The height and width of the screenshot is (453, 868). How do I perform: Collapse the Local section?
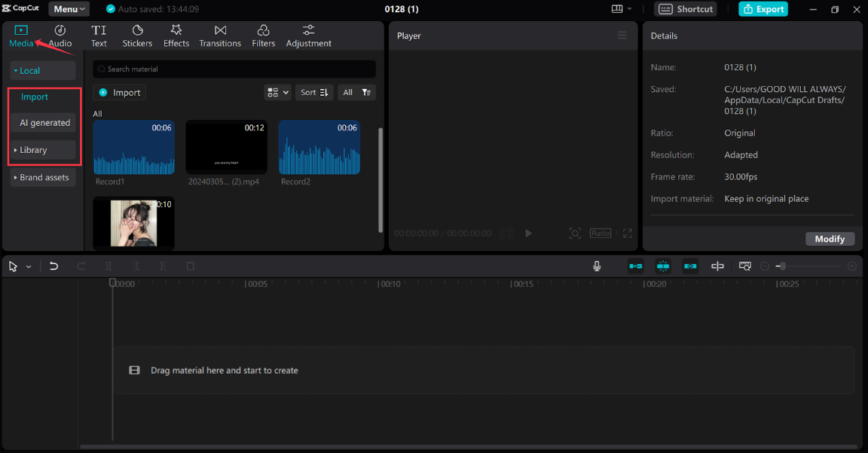[x=43, y=71]
